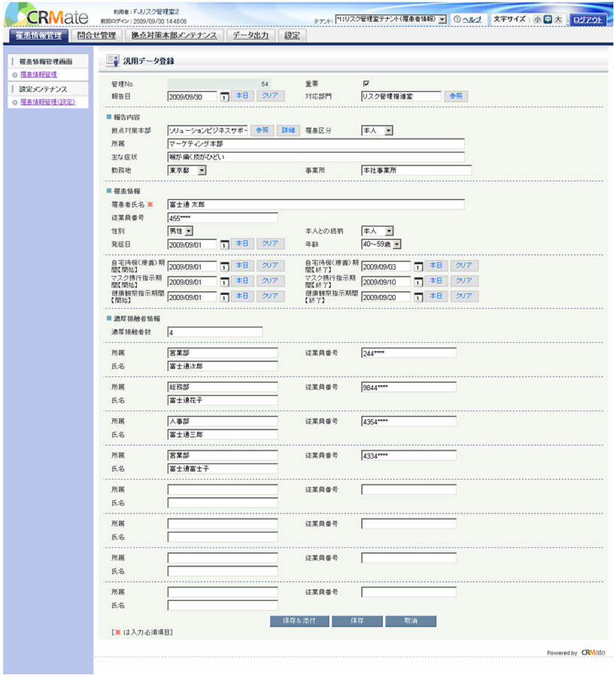Open calendar for マスク携行指示期間 end date
The width and height of the screenshot is (616, 677).
(x=417, y=281)
